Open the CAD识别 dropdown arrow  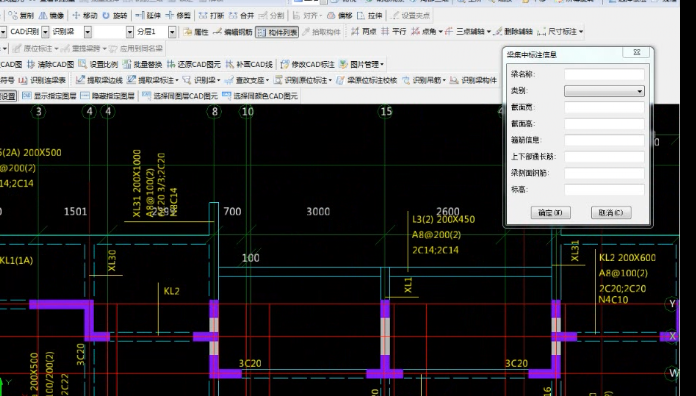click(x=45, y=32)
